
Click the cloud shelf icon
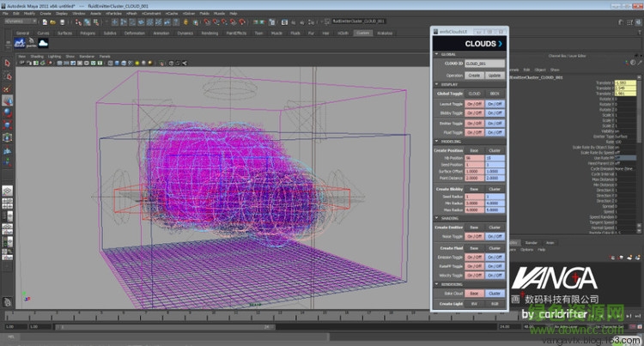tap(42, 43)
